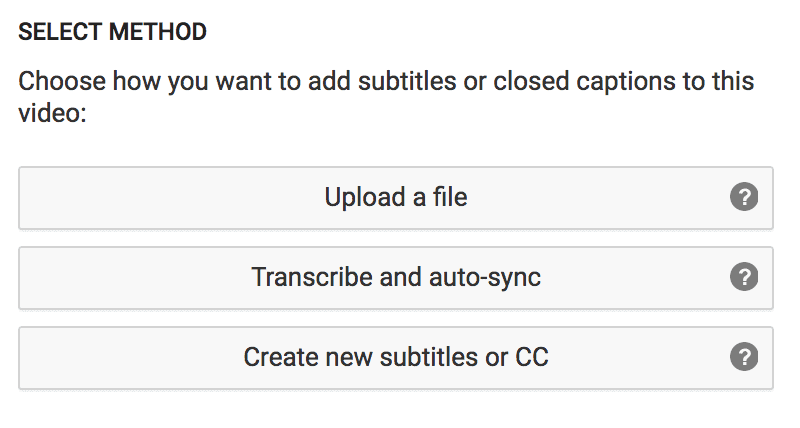Select the Upload a file method
This screenshot has height=428, width=800.
[396, 198]
